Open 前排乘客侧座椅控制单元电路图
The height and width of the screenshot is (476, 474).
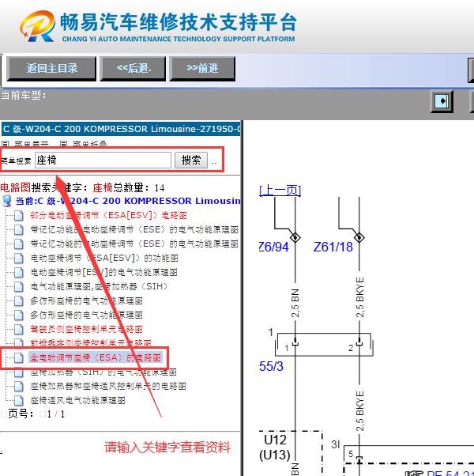click(x=91, y=343)
